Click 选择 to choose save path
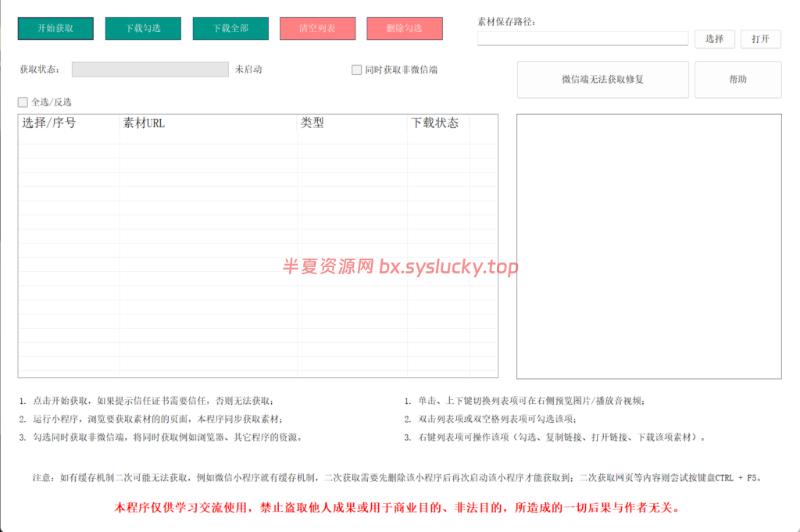The height and width of the screenshot is (532, 800). [x=714, y=39]
